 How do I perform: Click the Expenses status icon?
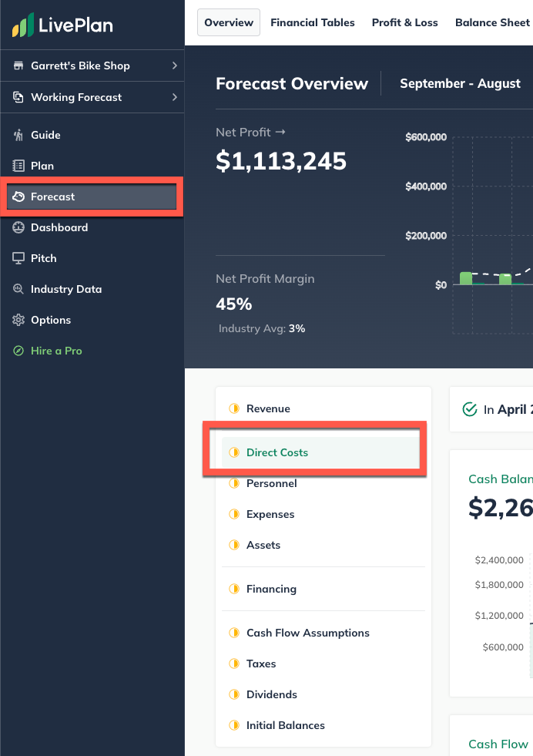[234, 514]
